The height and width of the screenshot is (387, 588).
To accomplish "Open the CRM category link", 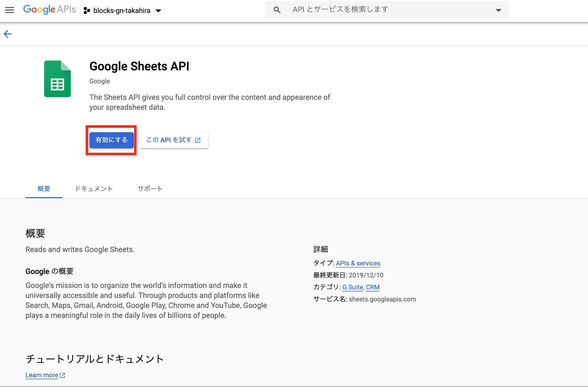I will coord(373,287).
